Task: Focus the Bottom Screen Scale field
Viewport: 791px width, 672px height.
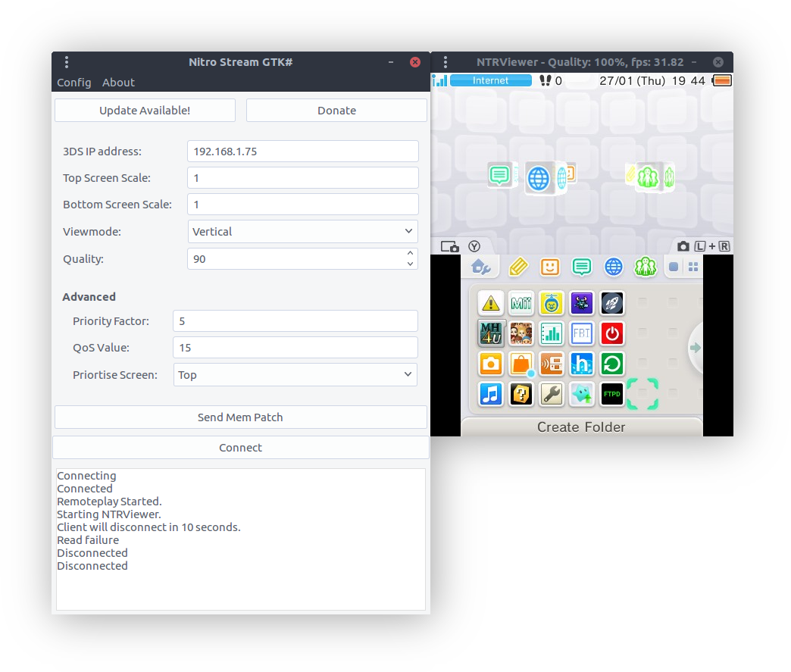Action: pos(302,205)
